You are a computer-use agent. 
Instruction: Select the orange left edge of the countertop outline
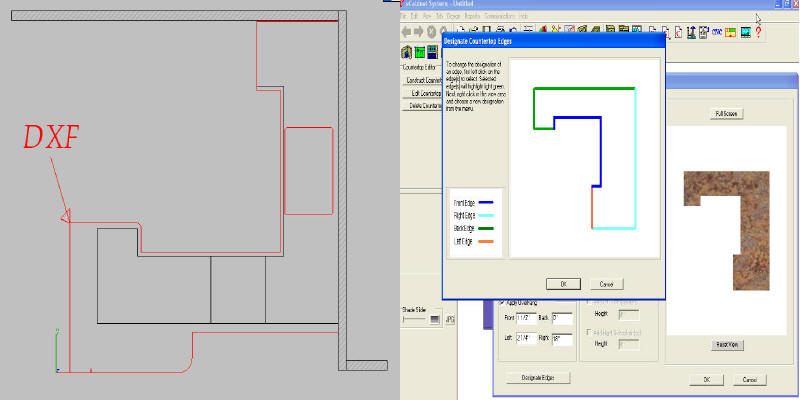(592, 207)
